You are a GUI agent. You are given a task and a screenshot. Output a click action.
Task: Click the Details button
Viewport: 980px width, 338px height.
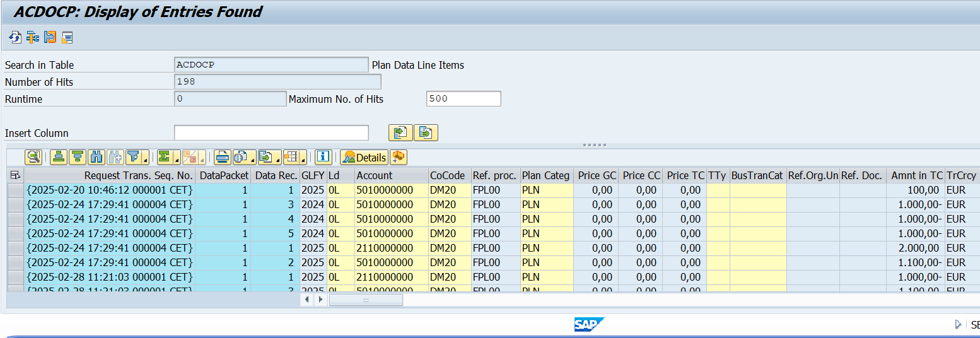click(364, 158)
